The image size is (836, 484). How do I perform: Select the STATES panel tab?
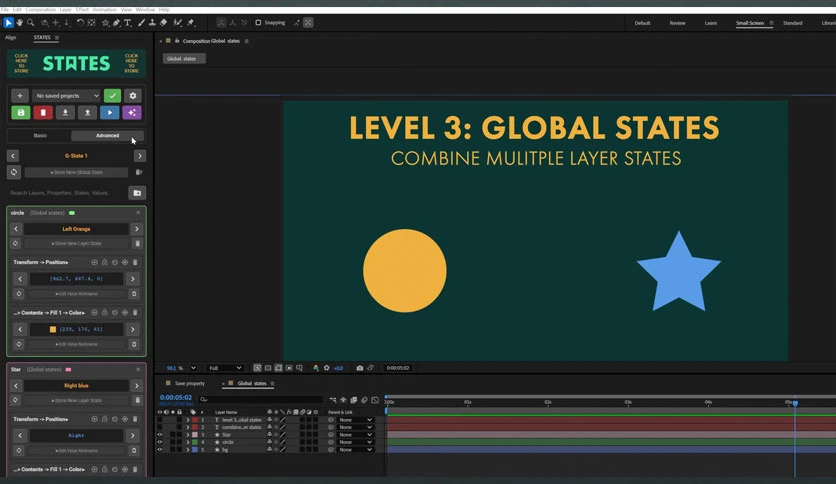[x=42, y=37]
